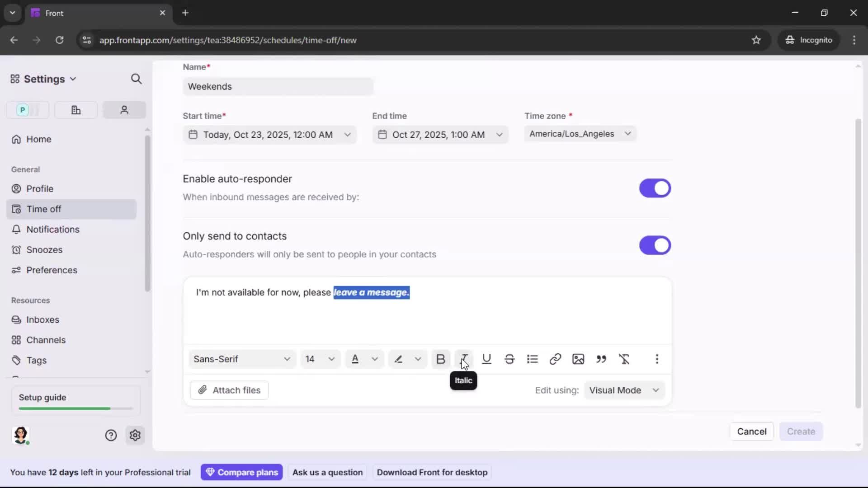Turn off Only send to contacts
The width and height of the screenshot is (868, 488).
[655, 245]
